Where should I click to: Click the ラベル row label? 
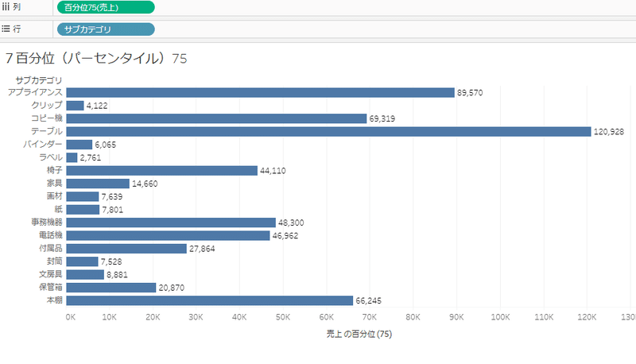coord(51,157)
